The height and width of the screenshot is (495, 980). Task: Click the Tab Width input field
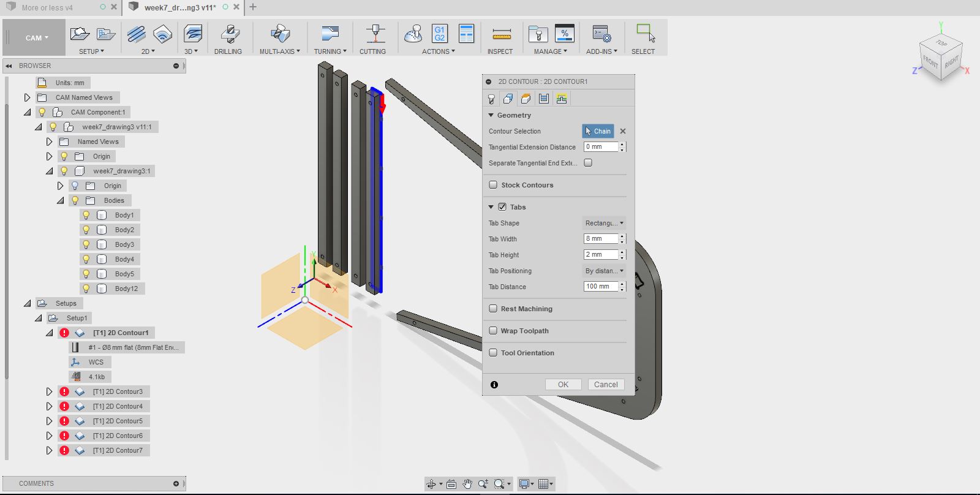pos(601,239)
